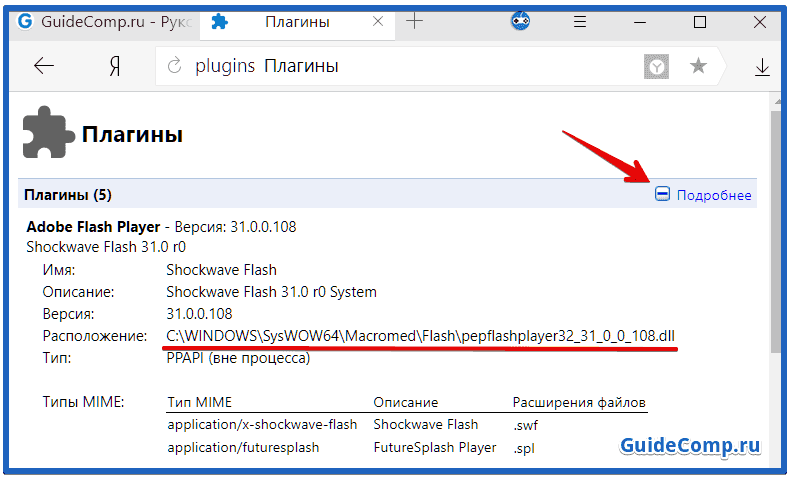Click the gamepad extension icon in the title bar

click(520, 21)
